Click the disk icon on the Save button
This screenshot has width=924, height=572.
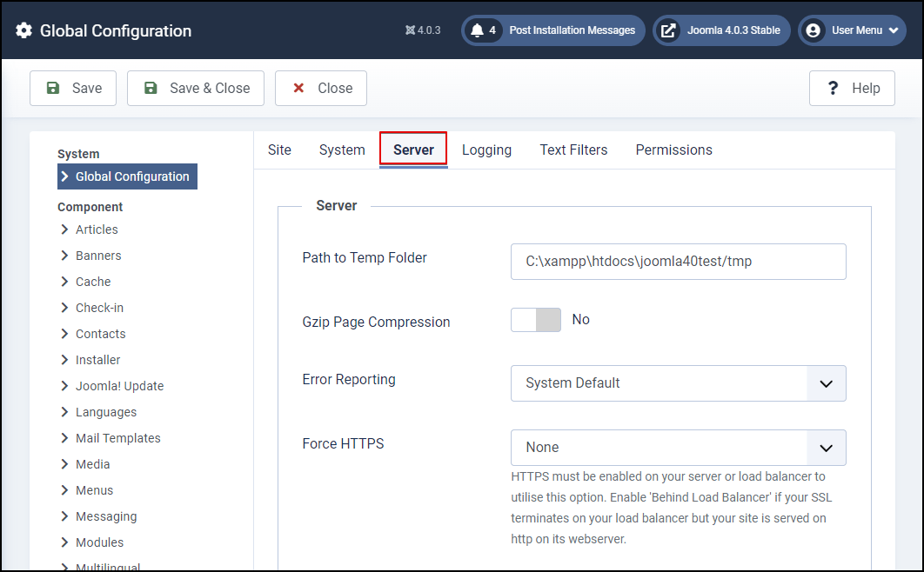(55, 88)
